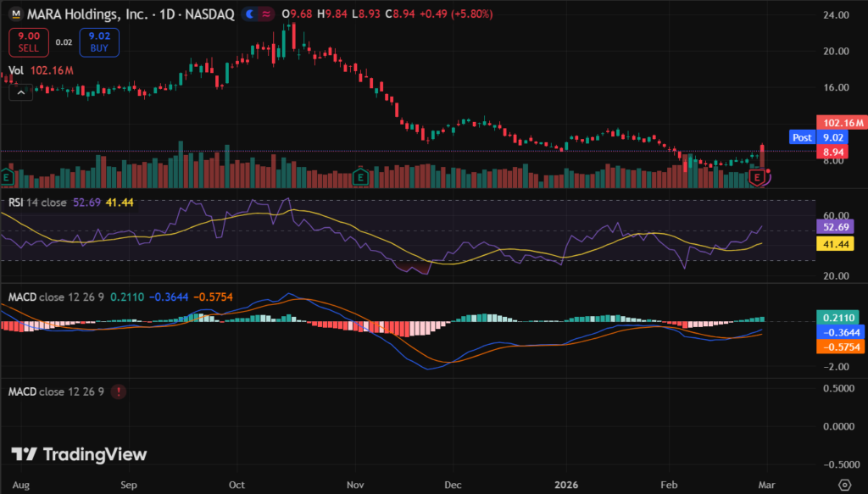This screenshot has height=494, width=868.
Task: Click the MARA symbol logo icon
Action: click(x=15, y=14)
